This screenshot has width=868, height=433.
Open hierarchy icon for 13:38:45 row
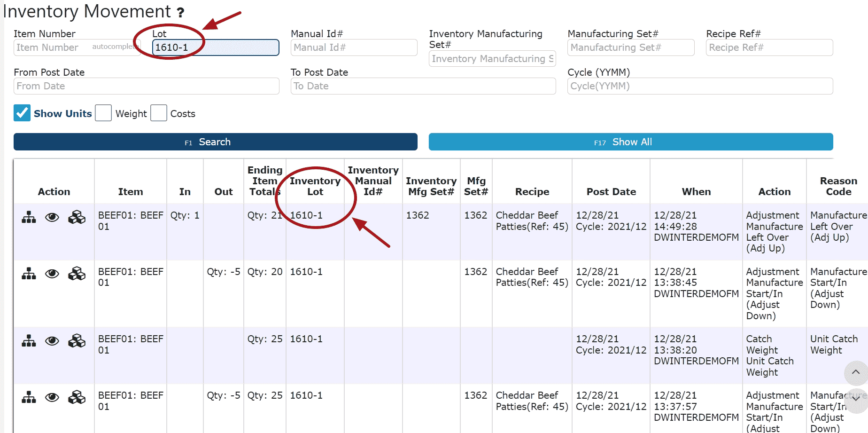coord(29,274)
